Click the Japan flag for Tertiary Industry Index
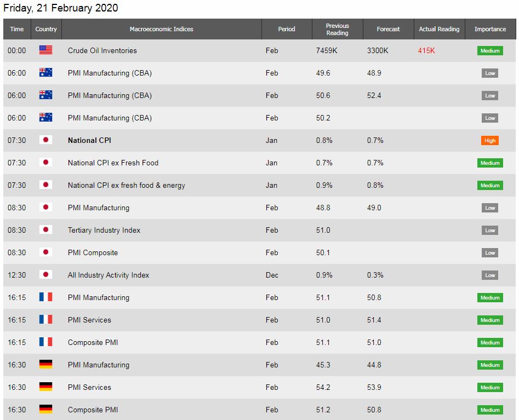This screenshot has width=519, height=420. [45, 229]
